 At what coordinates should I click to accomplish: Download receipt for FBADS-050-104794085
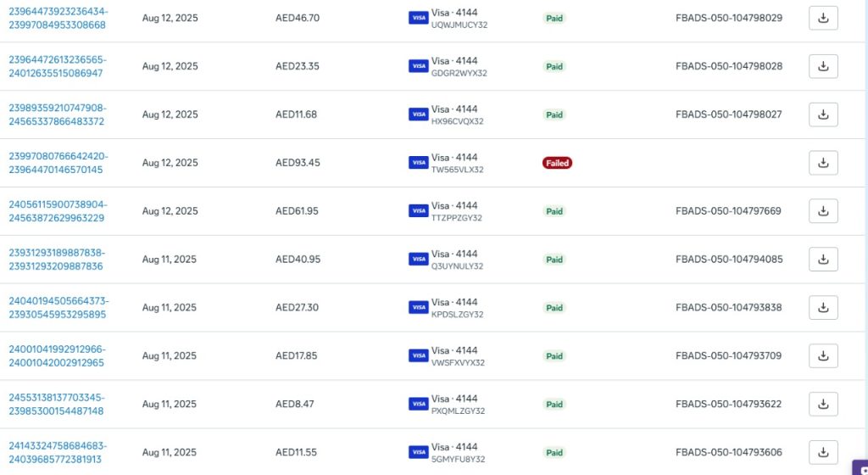coord(823,259)
